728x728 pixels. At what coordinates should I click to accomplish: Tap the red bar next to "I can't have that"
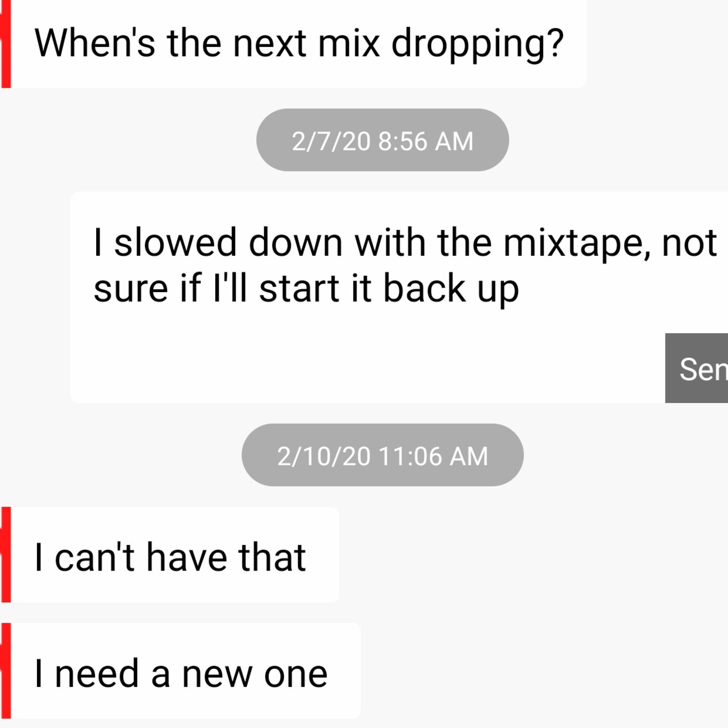[5, 555]
